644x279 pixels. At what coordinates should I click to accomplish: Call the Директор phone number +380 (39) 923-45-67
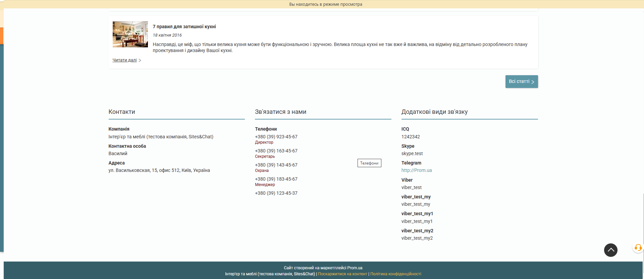276,137
